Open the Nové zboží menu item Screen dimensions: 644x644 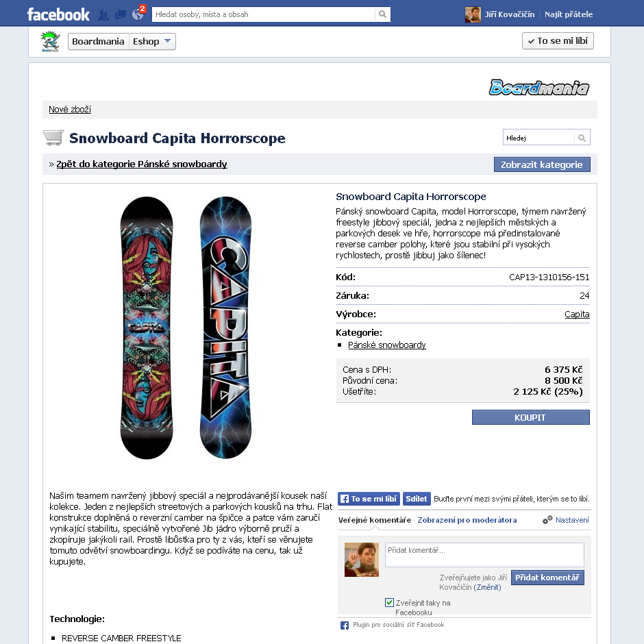pyautogui.click(x=70, y=109)
